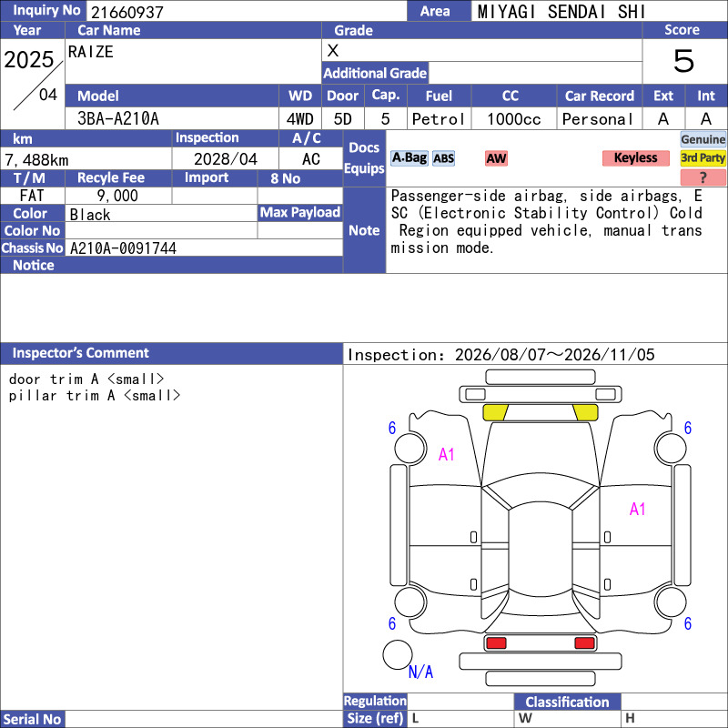The height and width of the screenshot is (728, 728).
Task: Click the red AW equipment badge
Action: (x=496, y=158)
